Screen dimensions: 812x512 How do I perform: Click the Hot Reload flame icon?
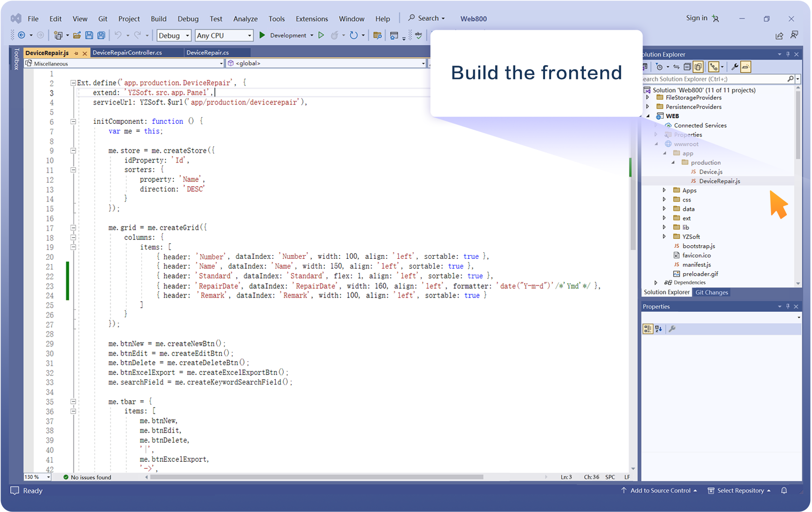(334, 35)
